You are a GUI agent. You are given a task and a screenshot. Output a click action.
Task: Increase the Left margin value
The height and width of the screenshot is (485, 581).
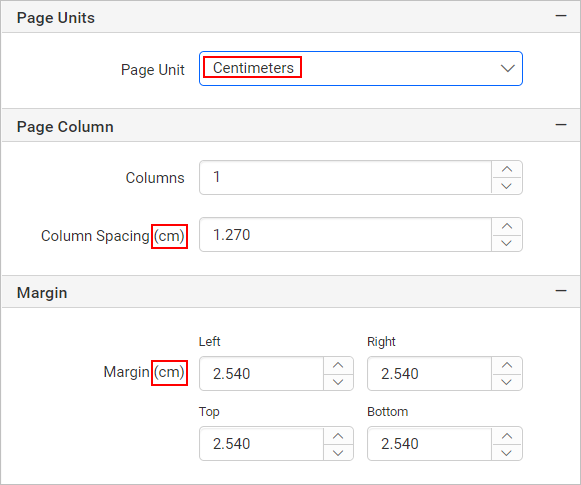point(338,365)
